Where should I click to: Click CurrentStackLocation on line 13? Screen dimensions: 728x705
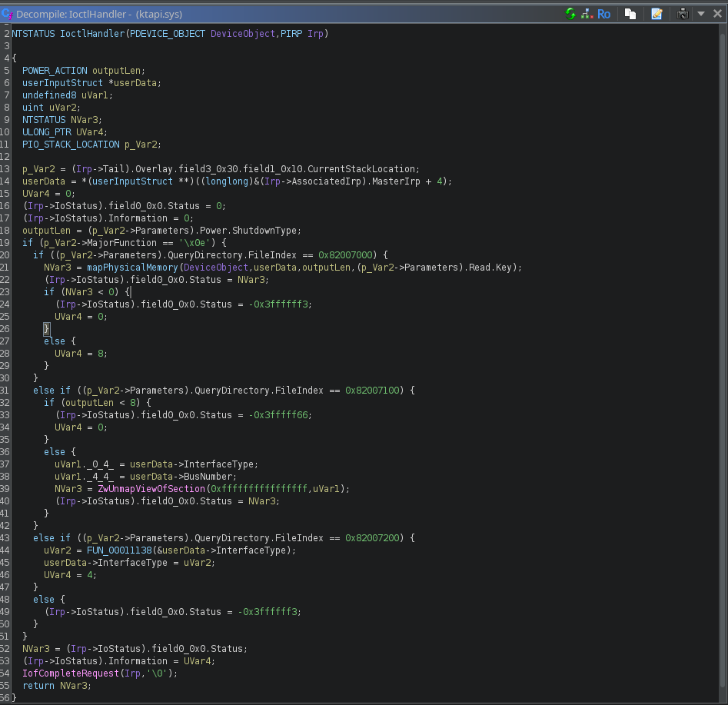pyautogui.click(x=361, y=169)
